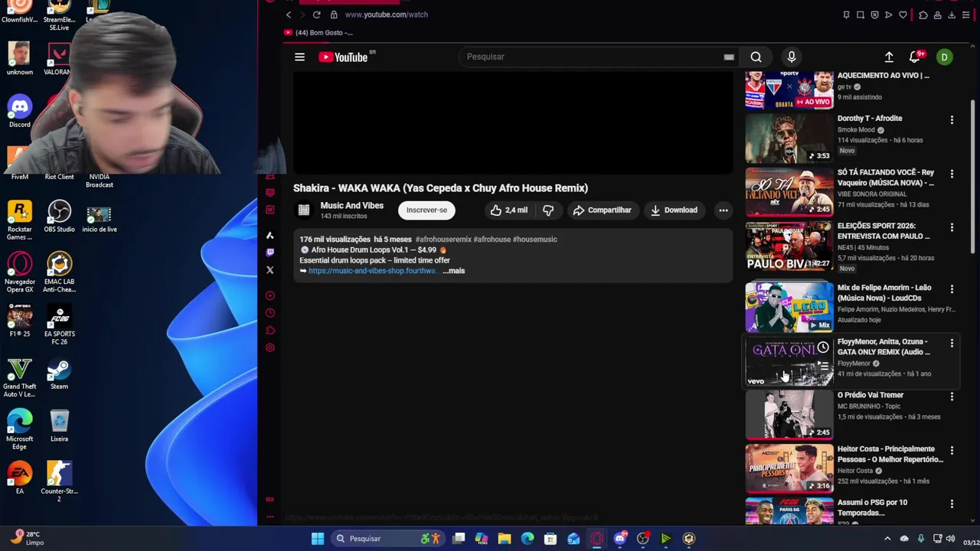Open options for Heitor Costa video
The width and height of the screenshot is (980, 551).
(x=952, y=451)
